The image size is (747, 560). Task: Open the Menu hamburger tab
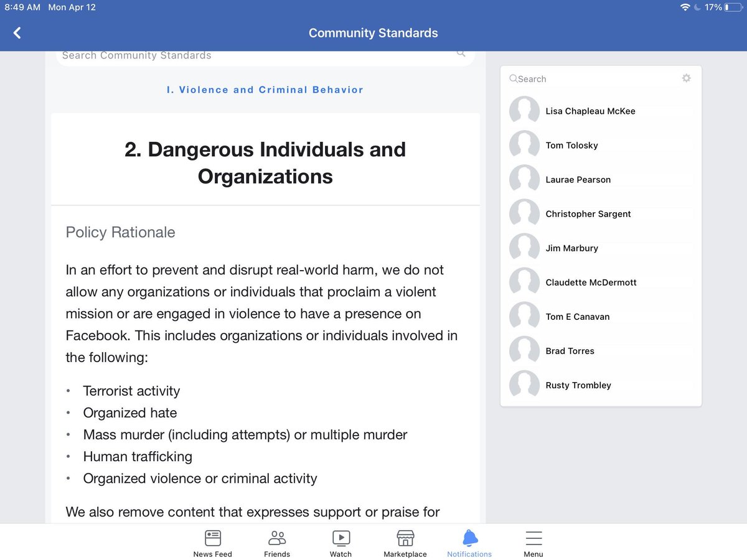click(x=533, y=543)
